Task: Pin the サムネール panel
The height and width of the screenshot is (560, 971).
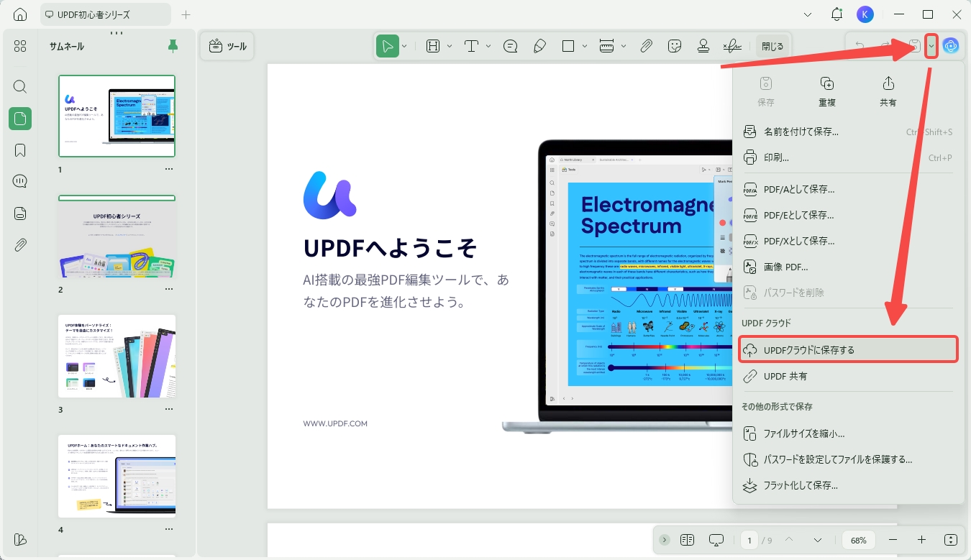Action: 173,46
